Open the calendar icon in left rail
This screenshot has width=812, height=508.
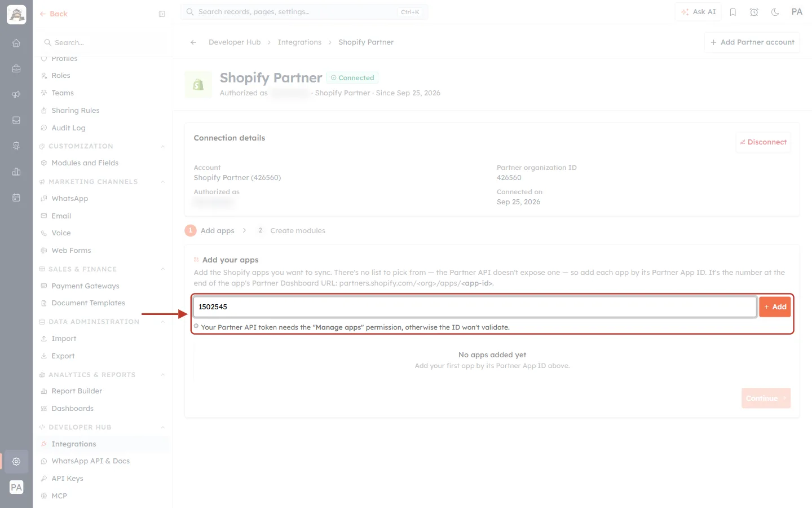(x=16, y=198)
